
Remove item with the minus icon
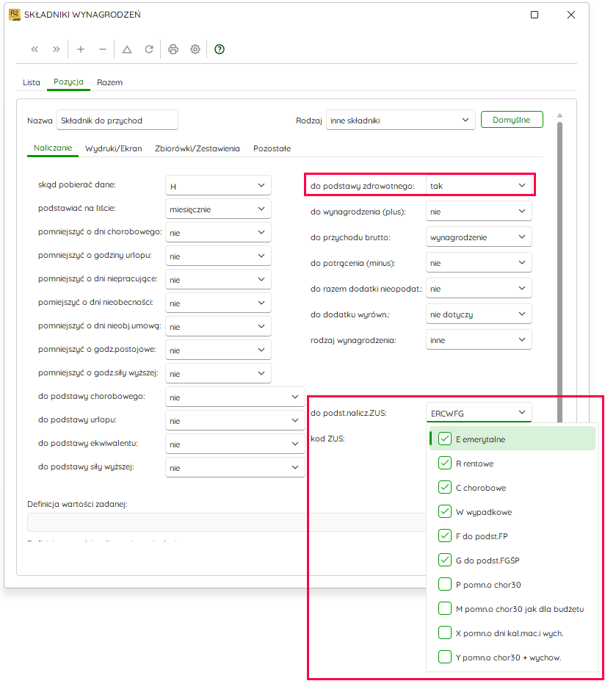point(103,49)
